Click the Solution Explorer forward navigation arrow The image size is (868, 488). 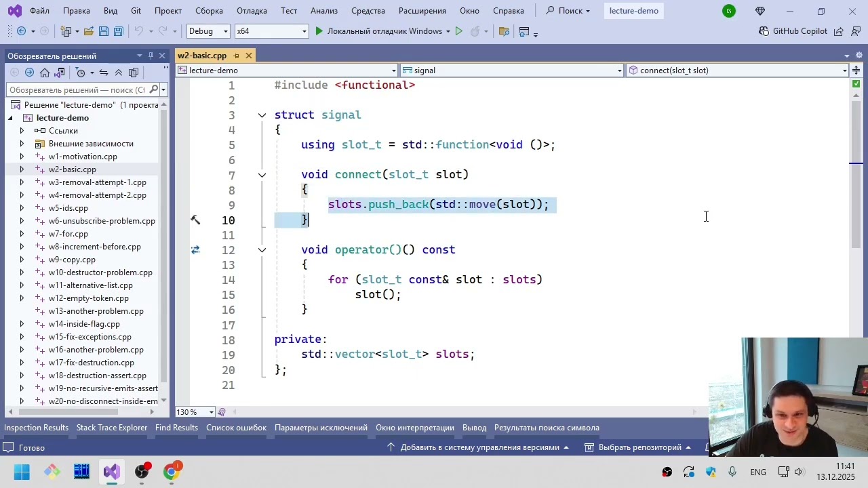pos(29,73)
